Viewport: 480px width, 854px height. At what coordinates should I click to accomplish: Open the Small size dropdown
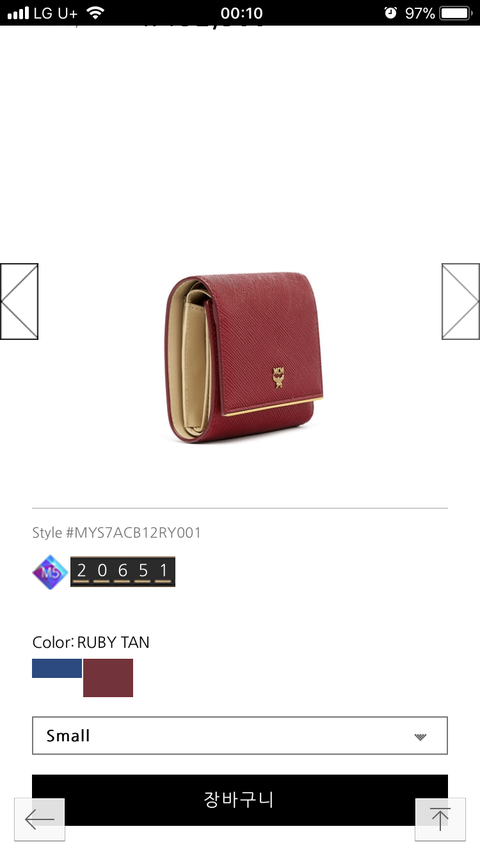pos(240,736)
